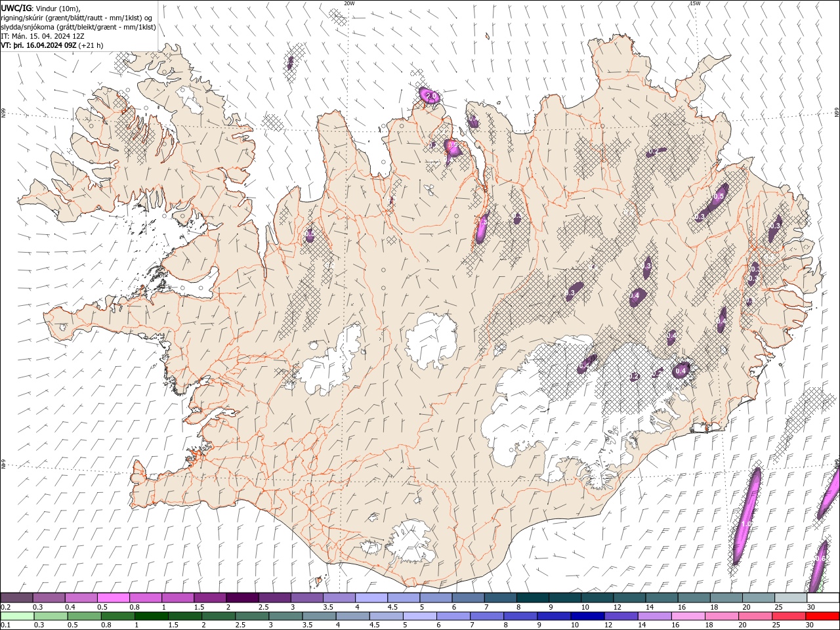Click the 'slydda/snjókoma' legend description line
The image size is (840, 630).
78,27
